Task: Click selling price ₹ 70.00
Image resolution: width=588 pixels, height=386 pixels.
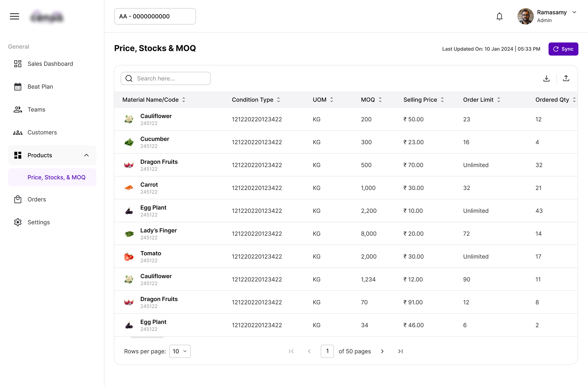Action: click(413, 165)
